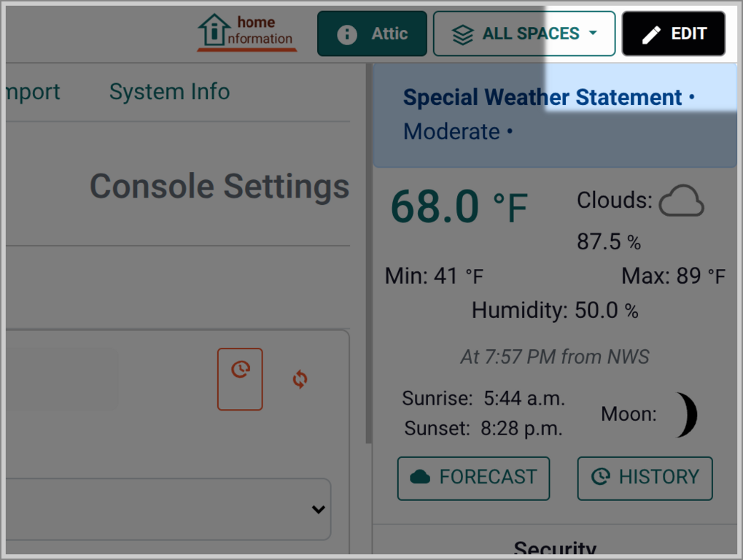Click the orange refresh sync icon
Viewport: 743px width, 560px height.
[x=300, y=379]
